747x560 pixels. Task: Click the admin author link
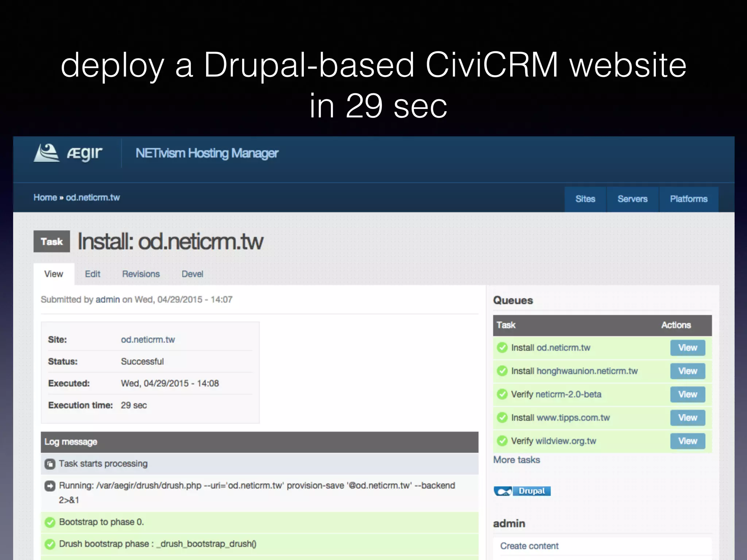(x=108, y=300)
